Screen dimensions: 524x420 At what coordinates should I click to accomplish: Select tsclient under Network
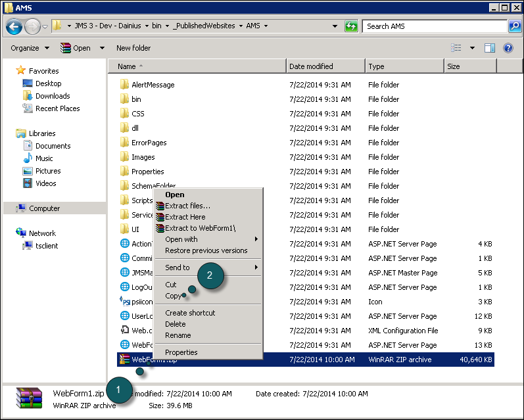47,246
